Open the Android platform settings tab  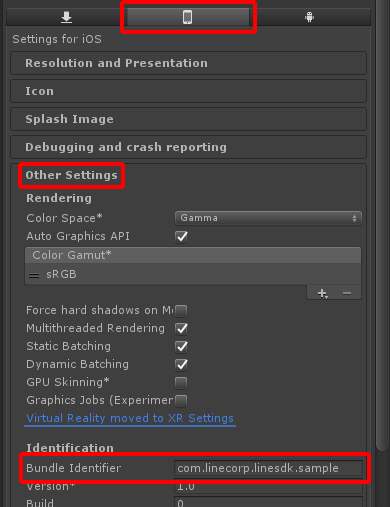pos(310,17)
